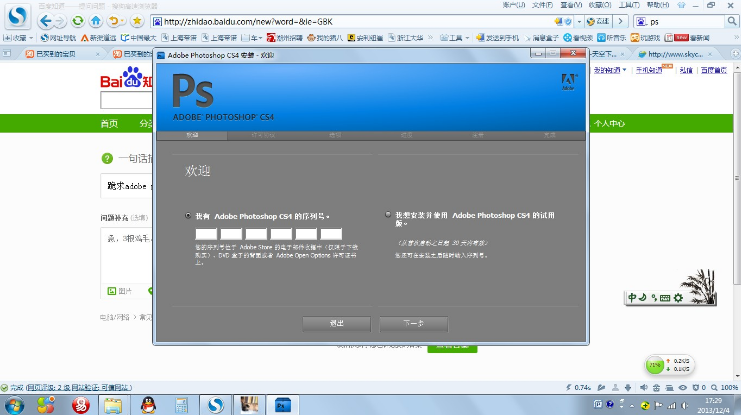Open the 查看(V) menu
Viewport: 741px width, 415px height.
tap(571, 5)
